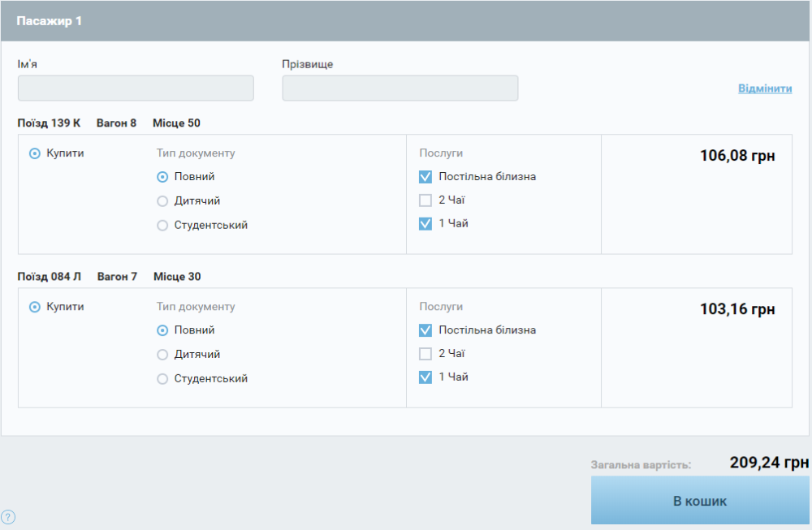This screenshot has height=530, width=812.
Task: Uncheck Постільна білизна for train 084 Л
Action: coord(425,330)
